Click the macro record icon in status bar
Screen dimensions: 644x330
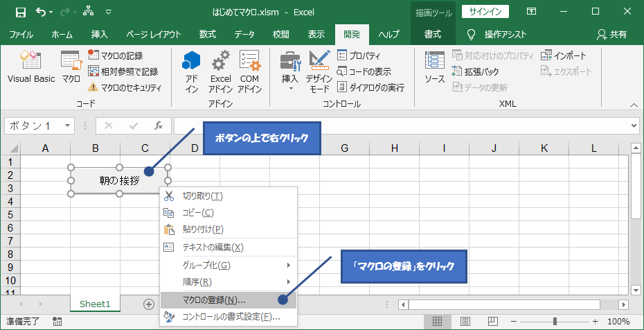pyautogui.click(x=57, y=322)
